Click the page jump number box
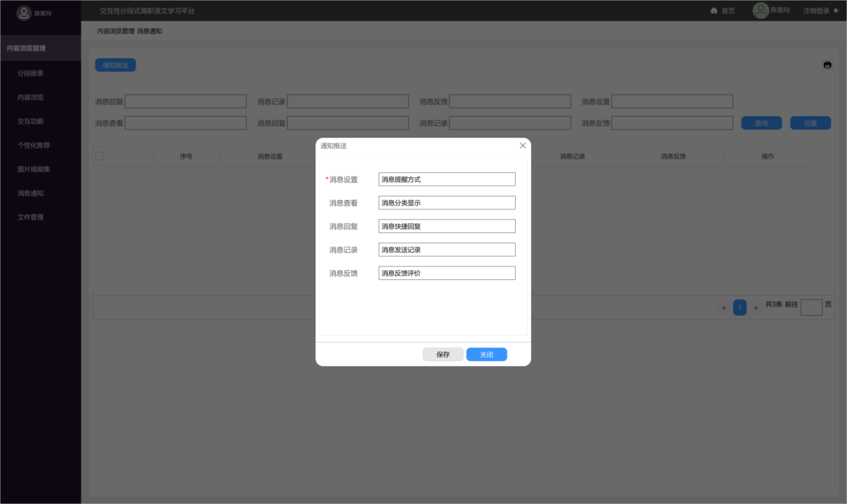The width and height of the screenshot is (847, 504). point(811,307)
